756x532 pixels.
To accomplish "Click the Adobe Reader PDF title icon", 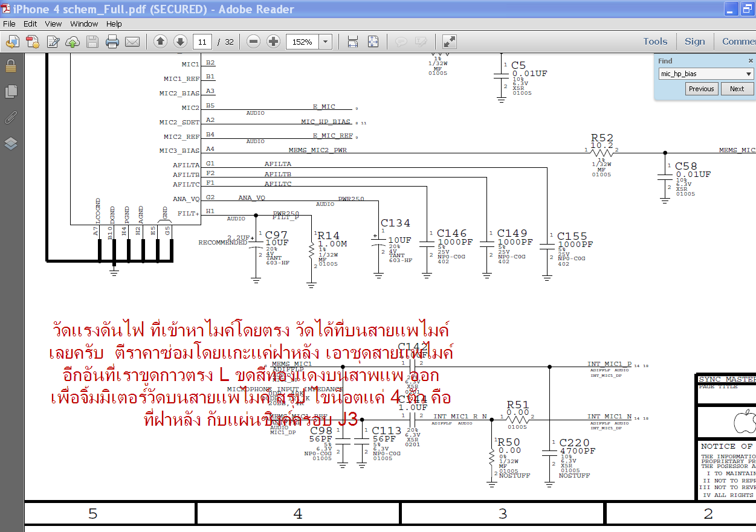I will click(x=7, y=9).
